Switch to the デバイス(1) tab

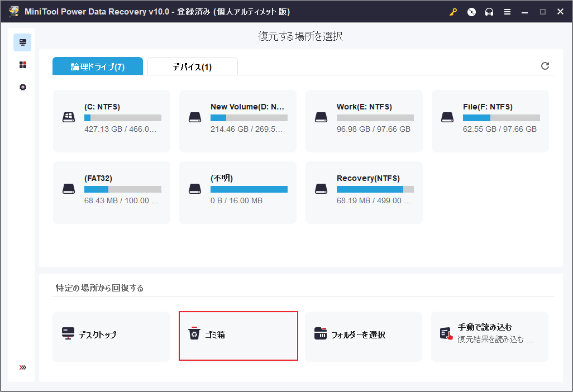click(192, 66)
